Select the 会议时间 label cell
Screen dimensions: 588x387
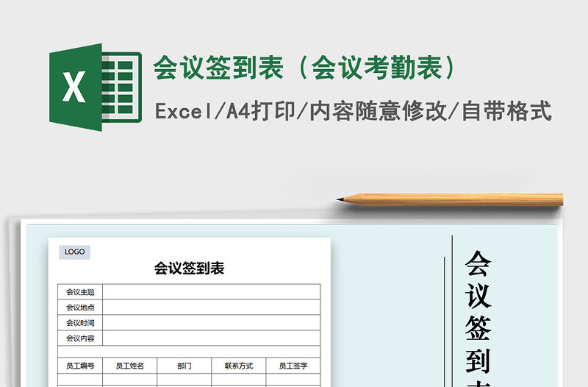[x=80, y=323]
